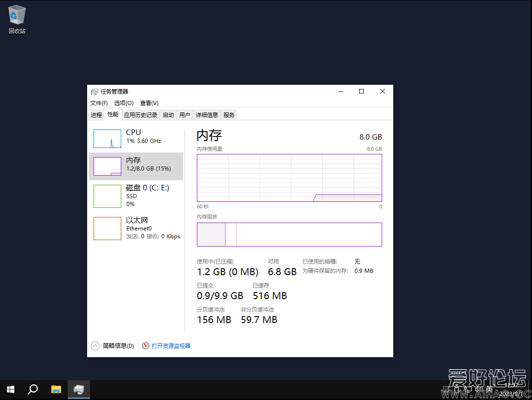Click the 内存组合 memory composition bar
The height and width of the screenshot is (400, 532).
[289, 235]
